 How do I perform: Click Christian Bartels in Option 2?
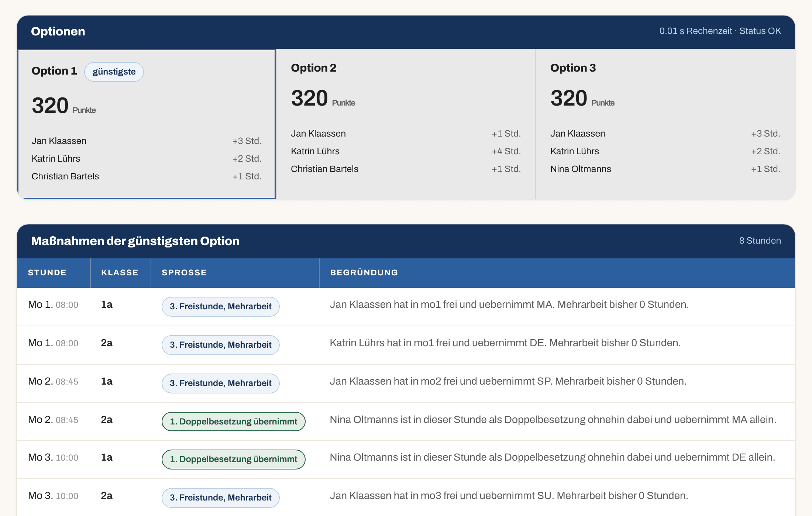(324, 169)
